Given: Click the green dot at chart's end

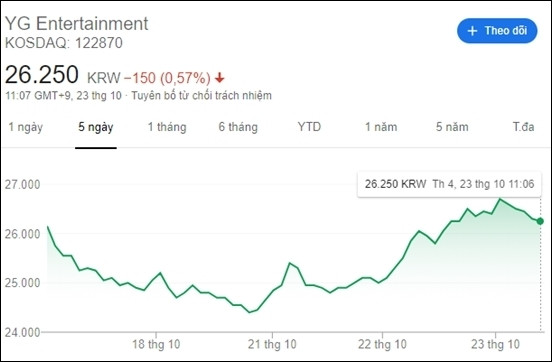Looking at the screenshot, I should 540,221.
